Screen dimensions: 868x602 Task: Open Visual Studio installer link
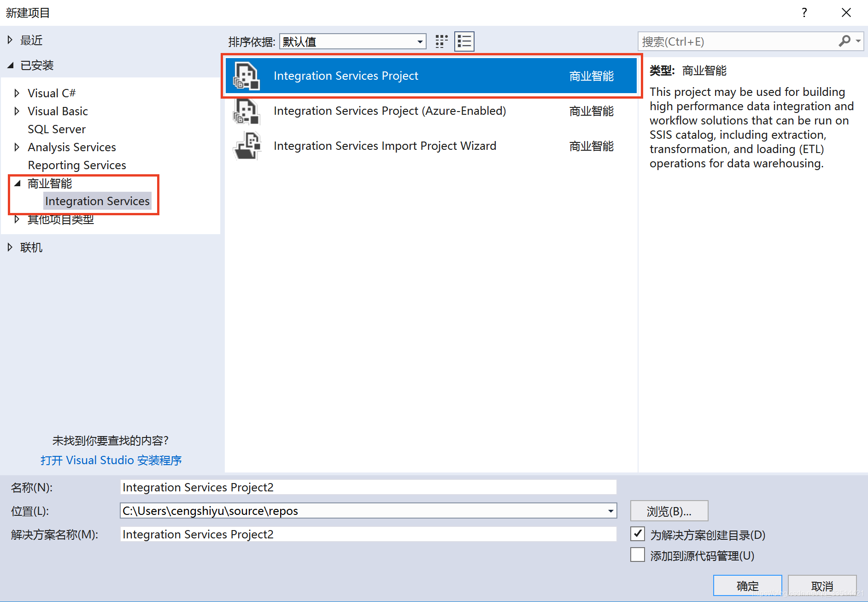[111, 460]
